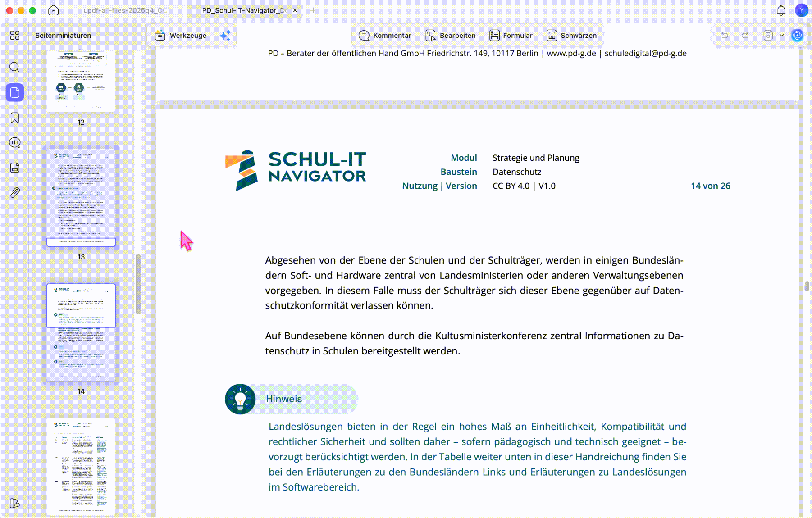Click the 'Baustein' label
This screenshot has height=518, width=812.
(459, 172)
